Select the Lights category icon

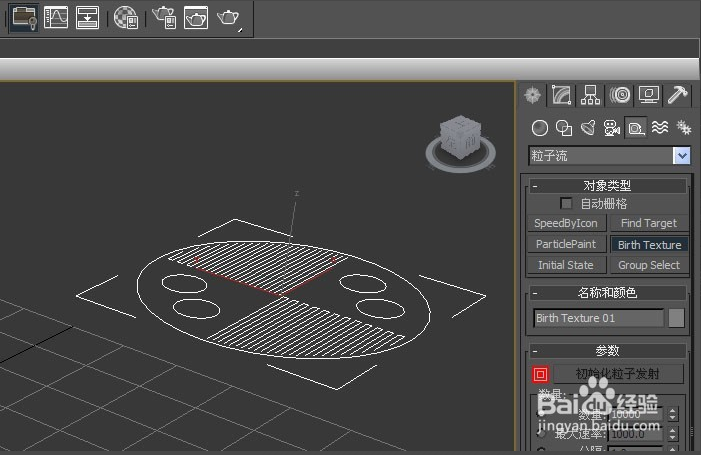point(588,128)
